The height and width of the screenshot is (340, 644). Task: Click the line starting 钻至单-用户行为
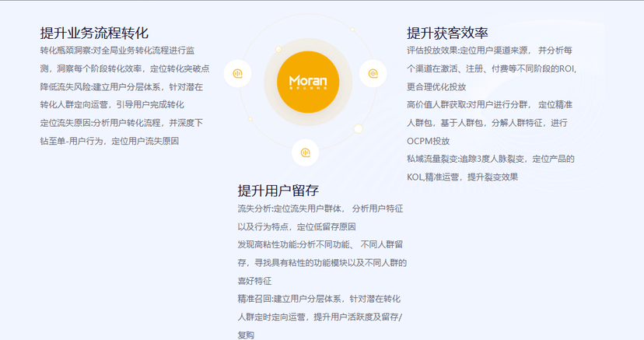[x=110, y=141]
